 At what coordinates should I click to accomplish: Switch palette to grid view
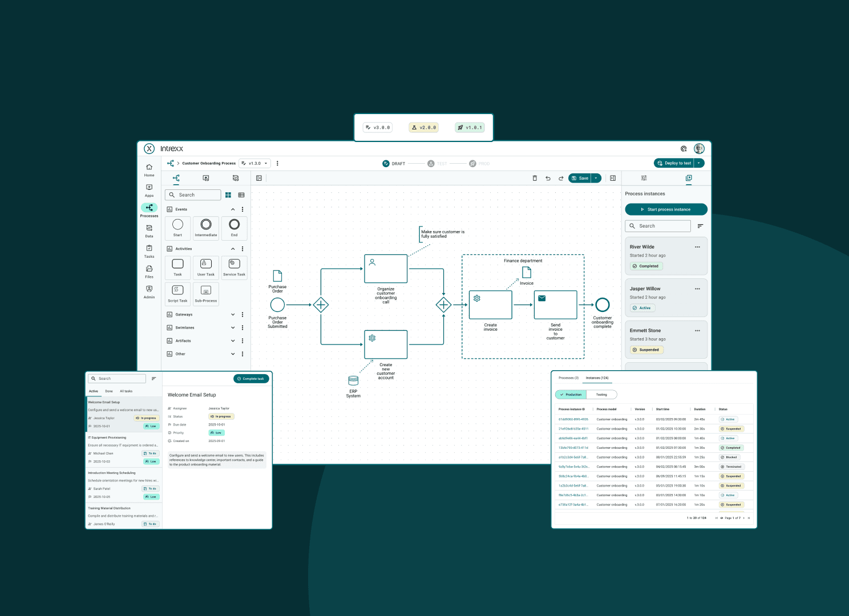tap(228, 195)
